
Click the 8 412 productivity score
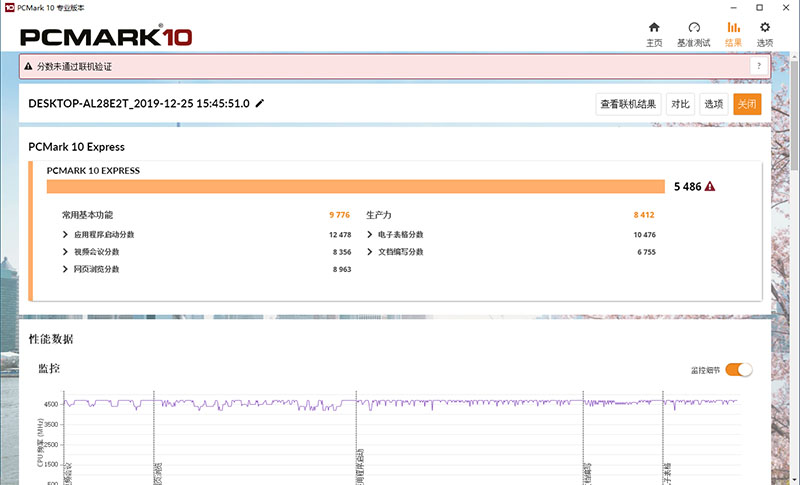pos(644,215)
